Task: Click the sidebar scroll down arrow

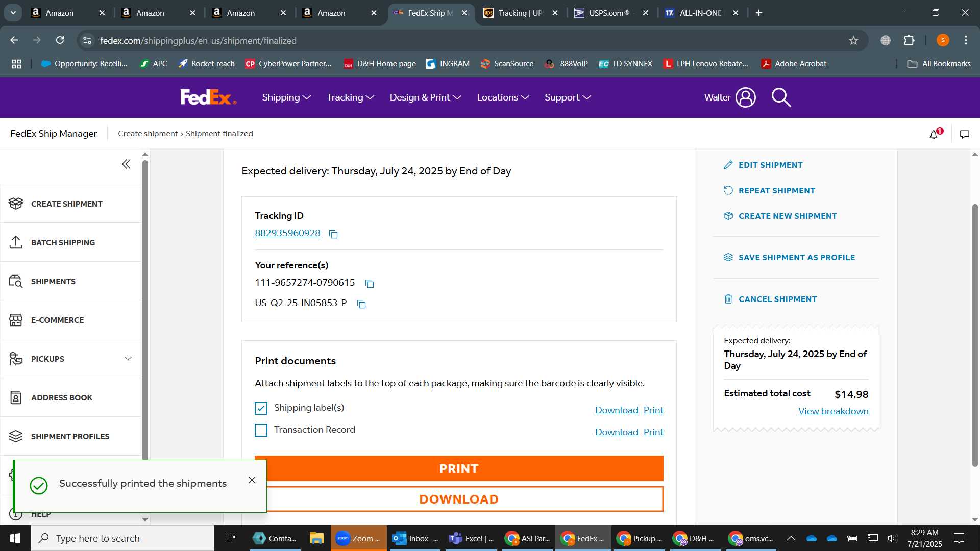Action: tap(145, 519)
